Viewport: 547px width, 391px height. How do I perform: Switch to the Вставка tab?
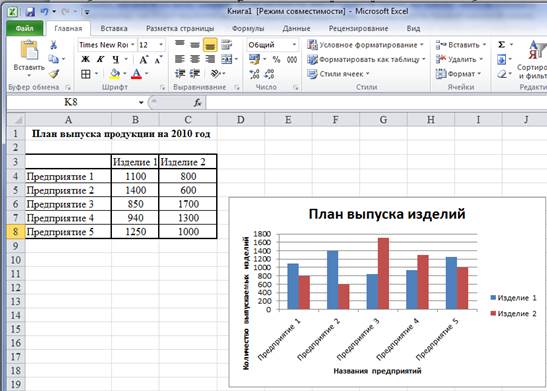coord(114,29)
